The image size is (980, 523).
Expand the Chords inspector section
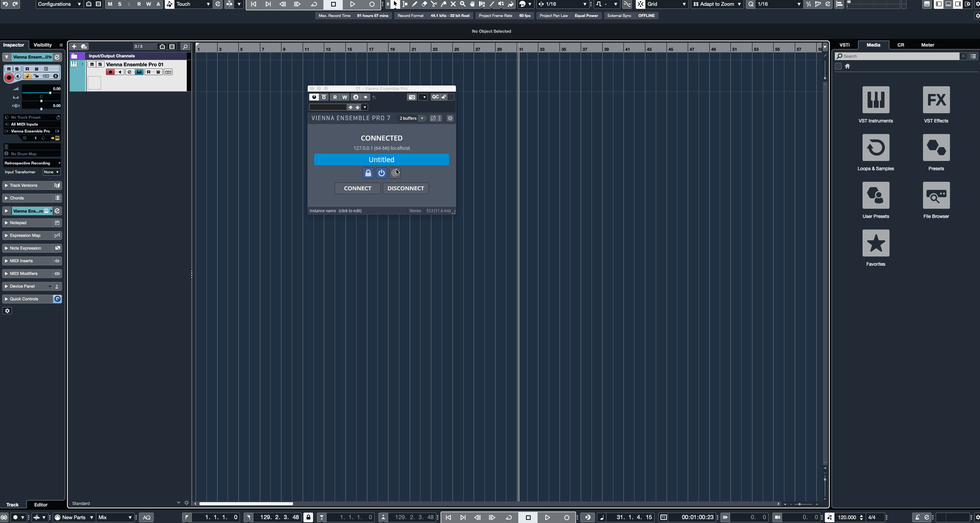pos(27,198)
